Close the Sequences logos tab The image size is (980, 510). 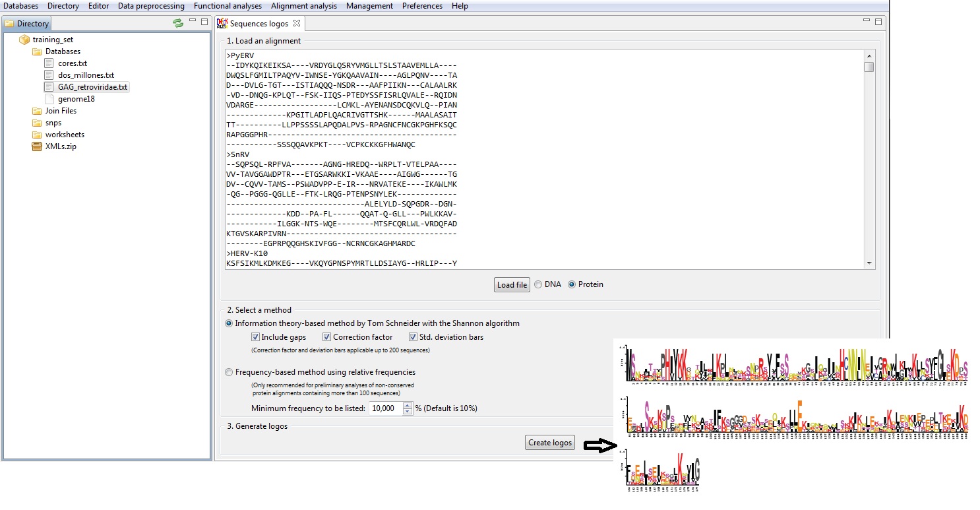(x=297, y=23)
